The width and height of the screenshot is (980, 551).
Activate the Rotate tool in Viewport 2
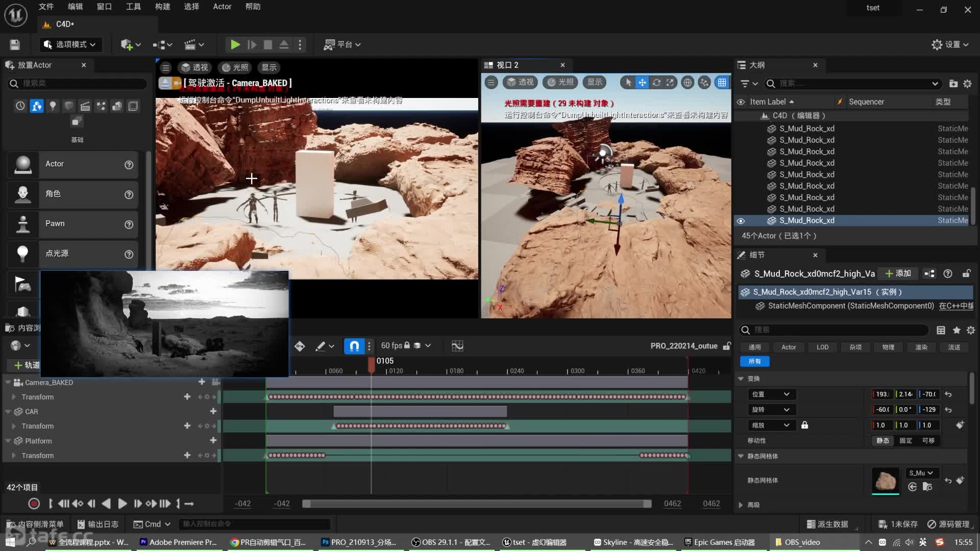[x=656, y=82]
